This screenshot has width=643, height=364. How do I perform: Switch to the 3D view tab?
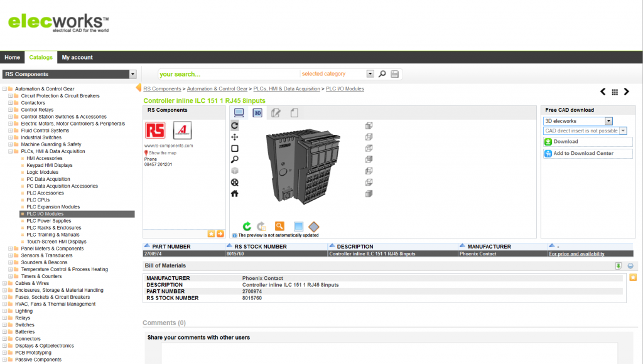coord(257,113)
